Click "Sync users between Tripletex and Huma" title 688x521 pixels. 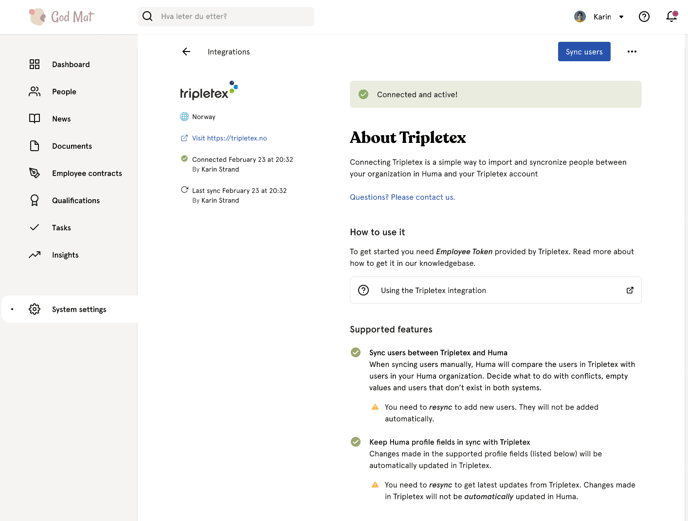tap(438, 352)
